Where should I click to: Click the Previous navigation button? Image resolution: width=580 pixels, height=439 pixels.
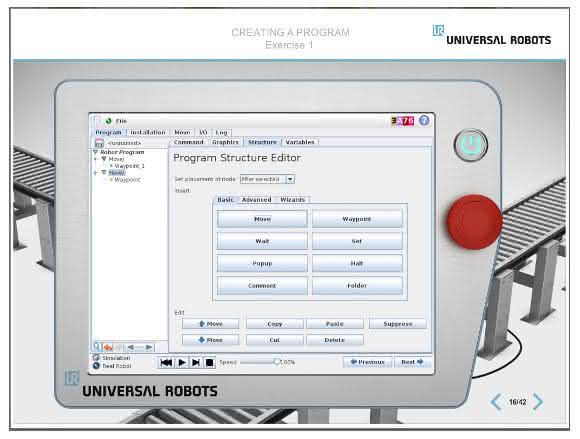tap(368, 362)
